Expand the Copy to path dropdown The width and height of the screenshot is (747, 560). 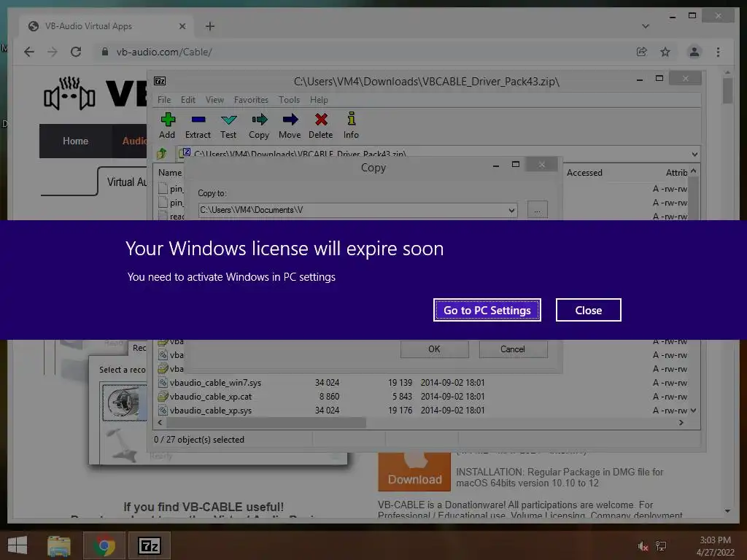[x=511, y=210]
